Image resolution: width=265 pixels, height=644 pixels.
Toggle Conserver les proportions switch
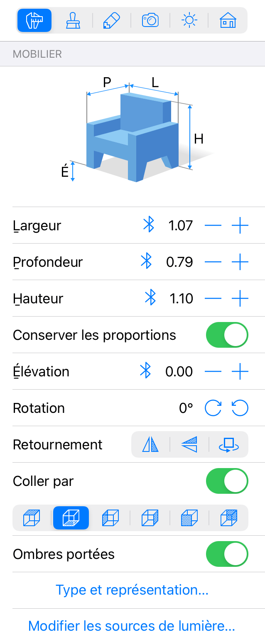pos(227,335)
